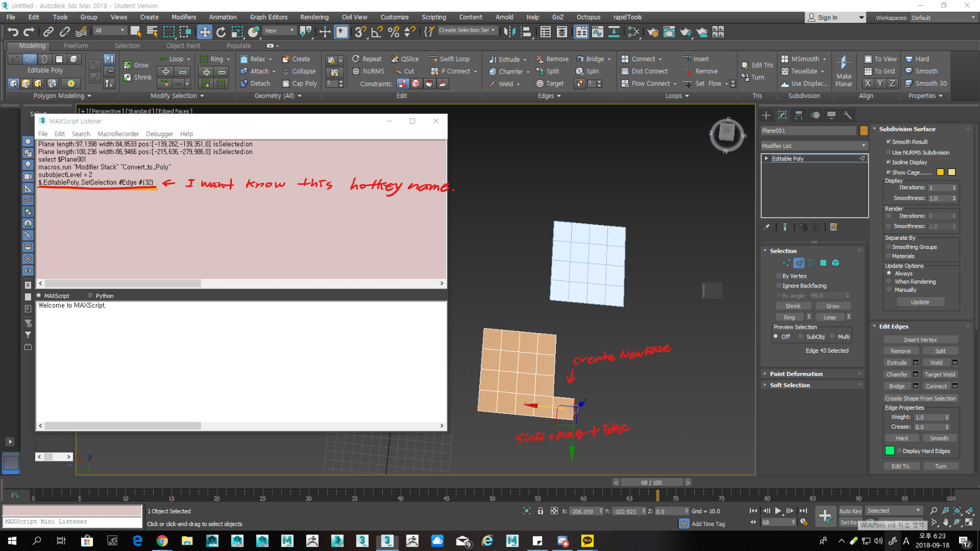The width and height of the screenshot is (980, 551).
Task: Click Swift Loop in the ribbon
Action: click(x=449, y=59)
